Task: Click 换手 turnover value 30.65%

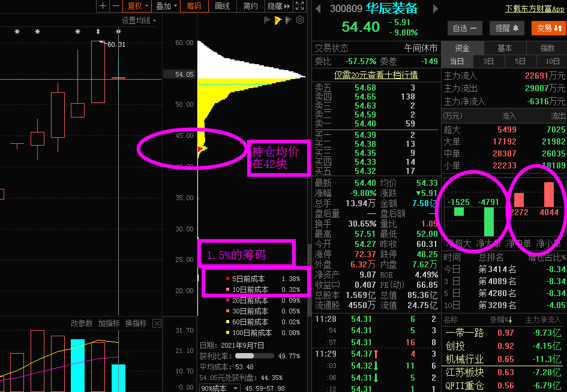Action: pyautogui.click(x=362, y=224)
